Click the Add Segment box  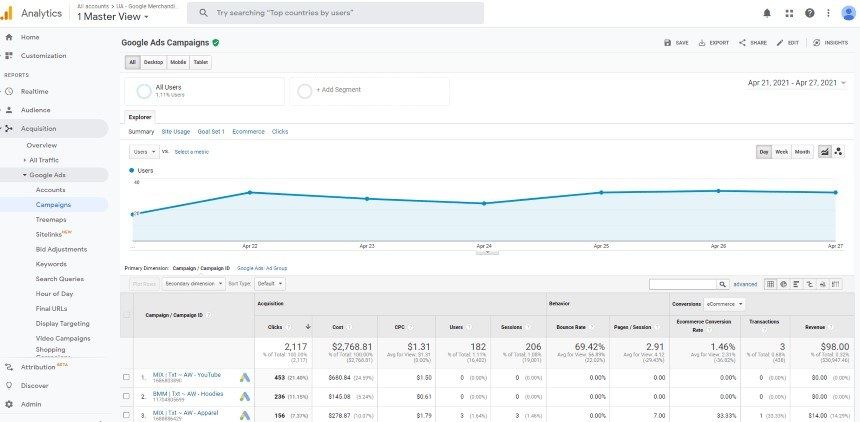370,91
